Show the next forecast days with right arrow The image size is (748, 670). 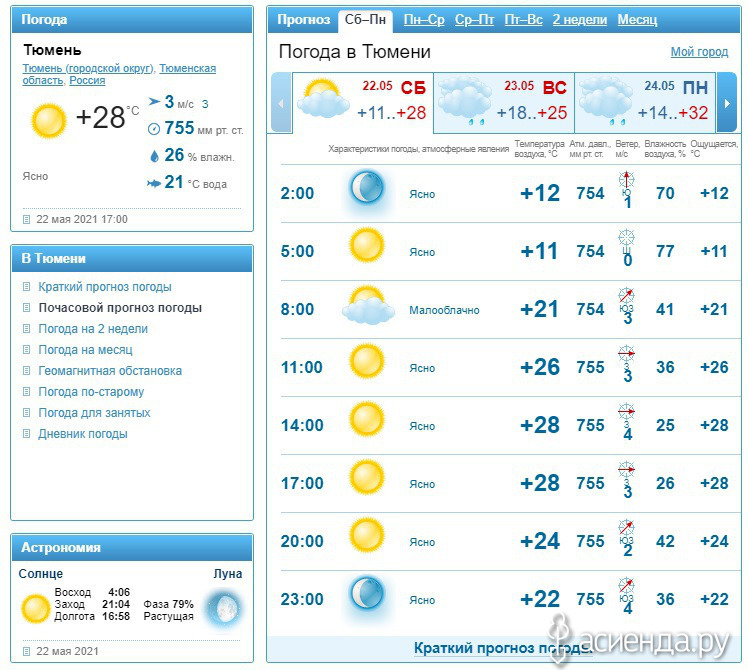click(727, 103)
